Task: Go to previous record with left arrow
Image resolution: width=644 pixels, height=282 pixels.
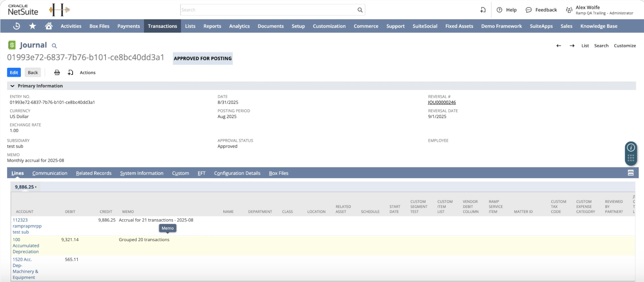Action: pyautogui.click(x=558, y=46)
